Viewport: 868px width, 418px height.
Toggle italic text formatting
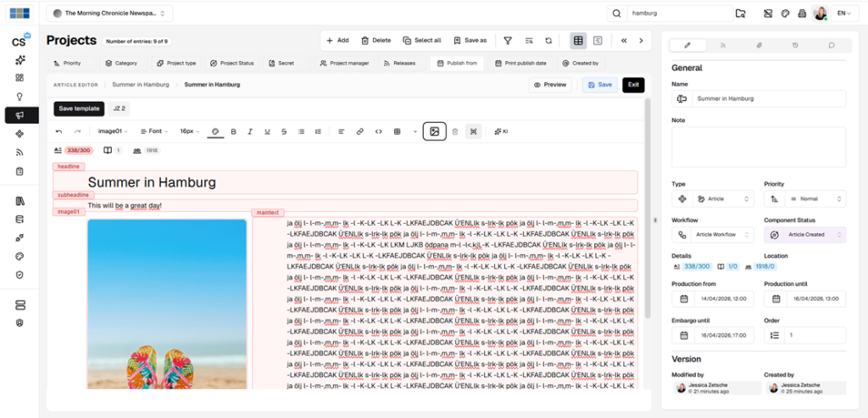coord(250,131)
